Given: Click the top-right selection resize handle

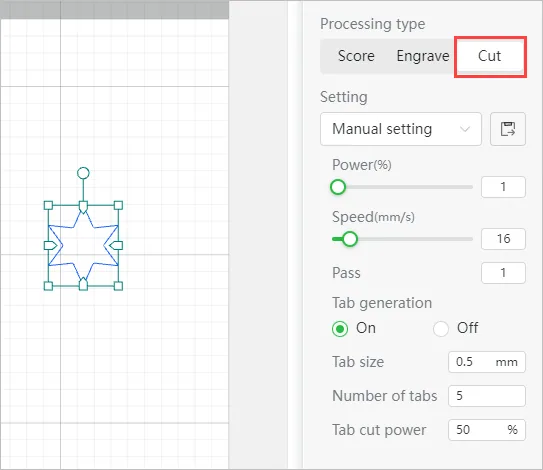Looking at the screenshot, I should click(118, 205).
